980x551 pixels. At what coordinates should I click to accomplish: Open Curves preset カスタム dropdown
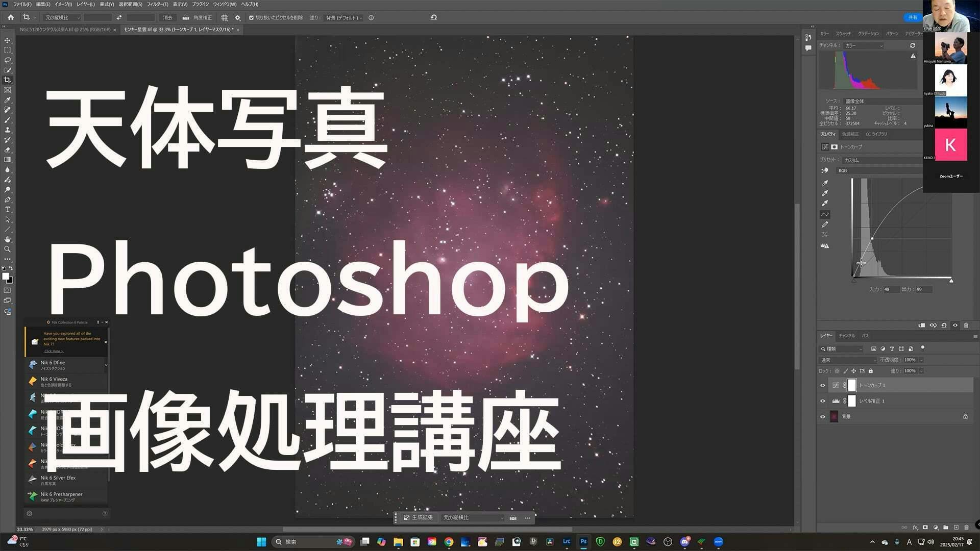tap(883, 160)
